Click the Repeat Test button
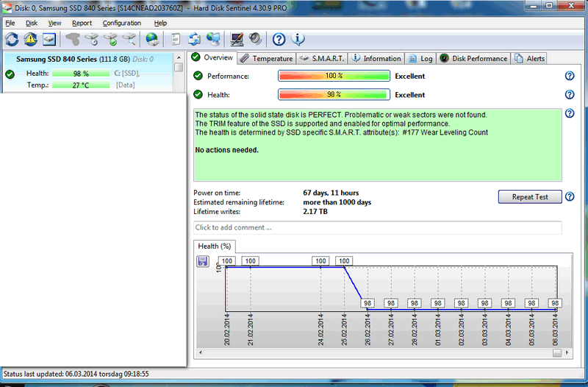The image size is (588, 387). point(530,196)
